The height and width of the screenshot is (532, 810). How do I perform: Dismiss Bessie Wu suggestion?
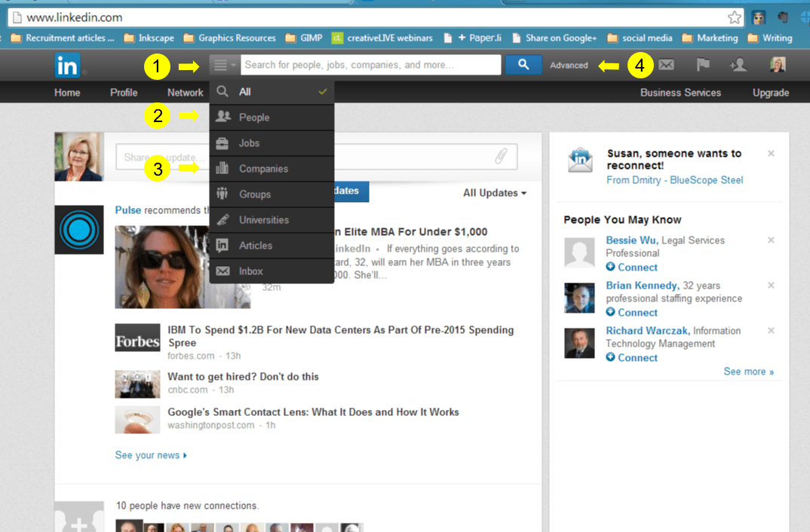pos(771,240)
